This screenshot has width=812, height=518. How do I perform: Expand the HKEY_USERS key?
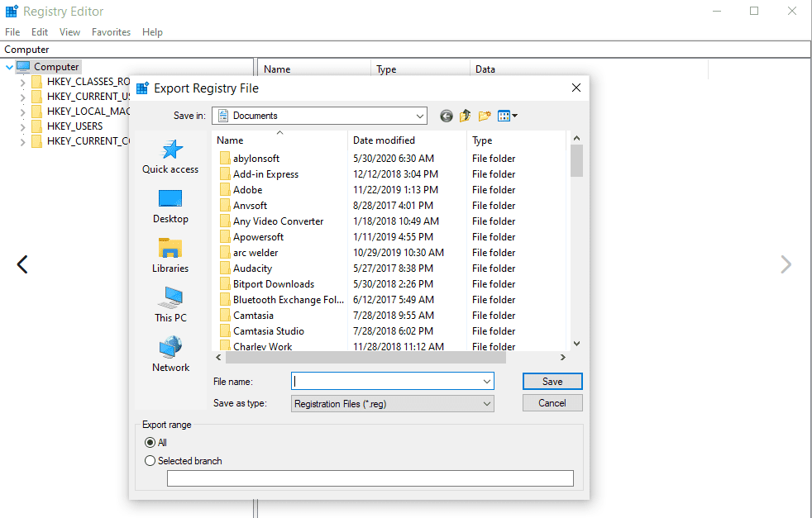click(22, 126)
